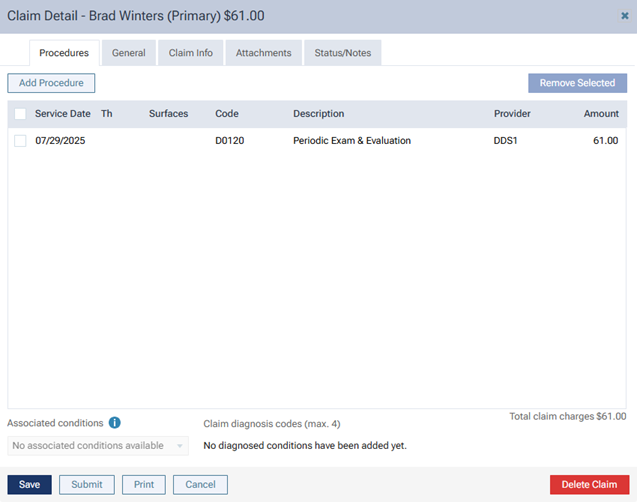
Task: Click the Associated conditions info icon
Action: [x=115, y=423]
